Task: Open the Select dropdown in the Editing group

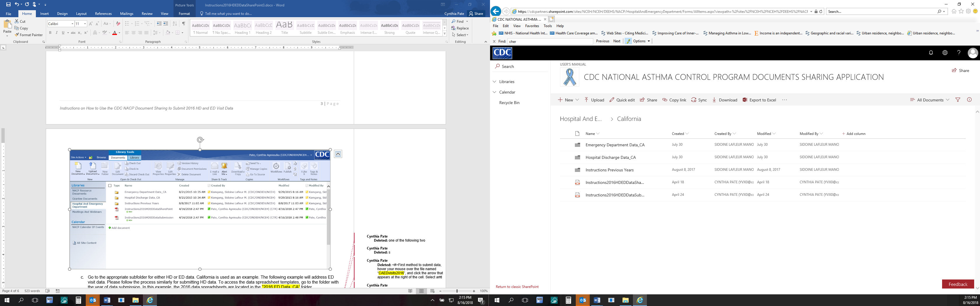Action: point(460,35)
